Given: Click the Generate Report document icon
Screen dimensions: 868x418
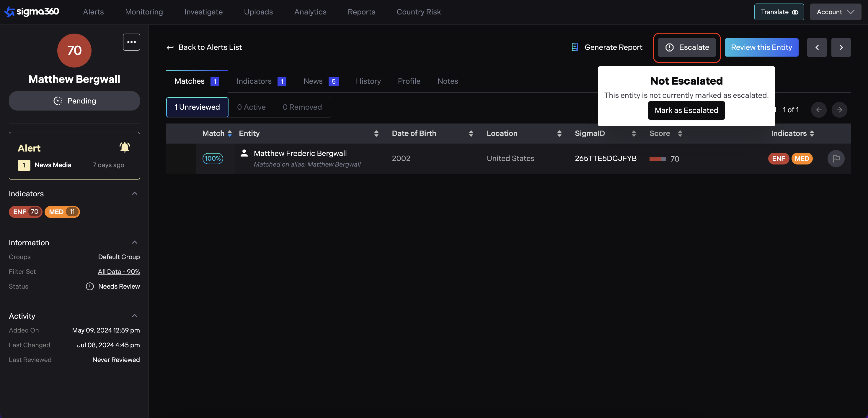Looking at the screenshot, I should coord(575,47).
